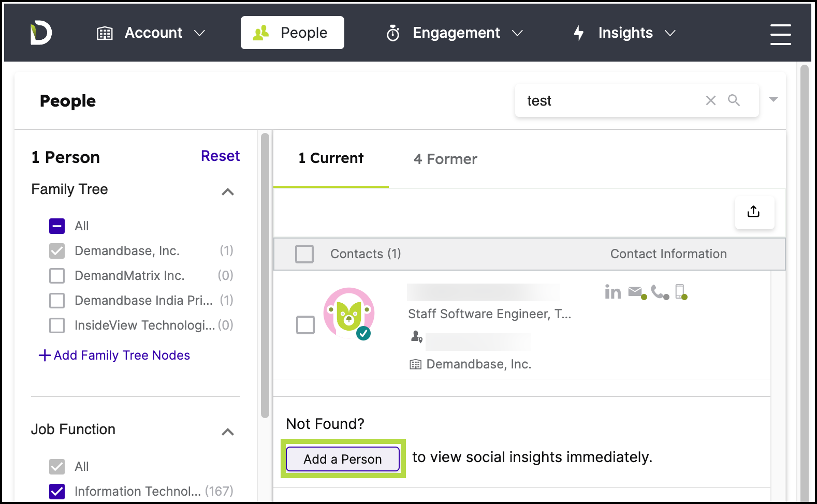Click the filter panel vertical scrollbar
Viewport: 817px width, 504px height.
pos(265,275)
